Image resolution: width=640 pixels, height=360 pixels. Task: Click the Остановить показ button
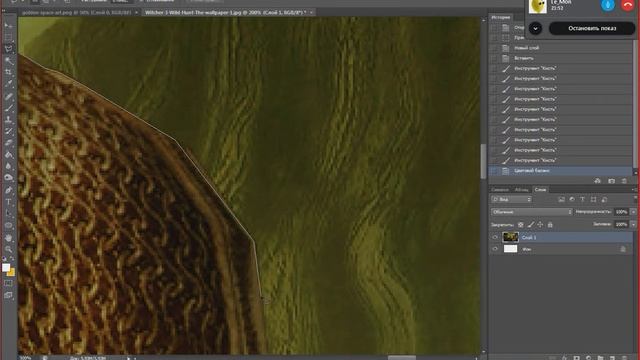pos(592,28)
